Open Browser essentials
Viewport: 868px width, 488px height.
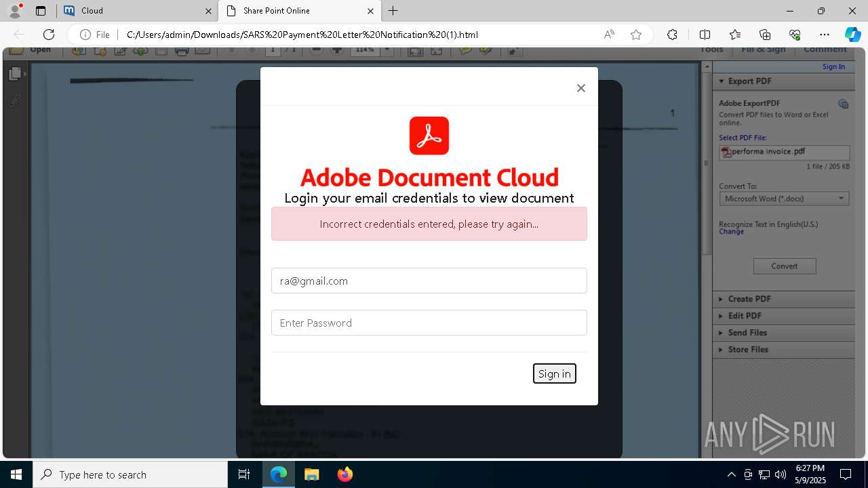pyautogui.click(x=795, y=35)
